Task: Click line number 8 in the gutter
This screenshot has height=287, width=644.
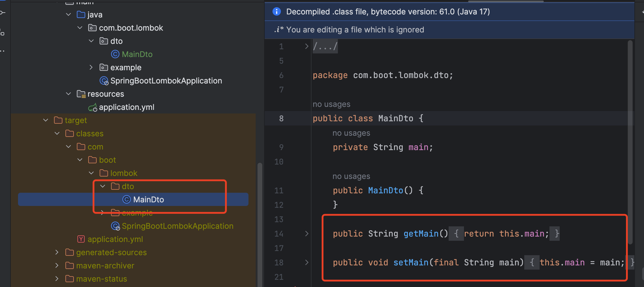Action: pyautogui.click(x=281, y=118)
